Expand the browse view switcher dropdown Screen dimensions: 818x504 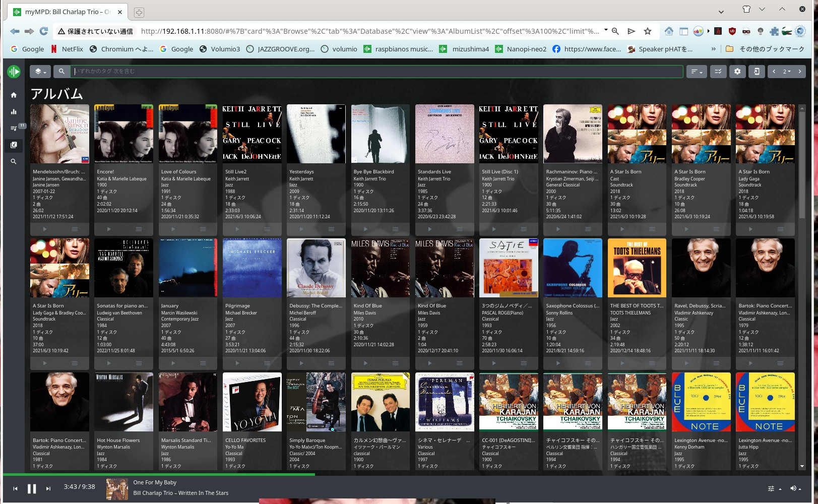click(x=40, y=72)
